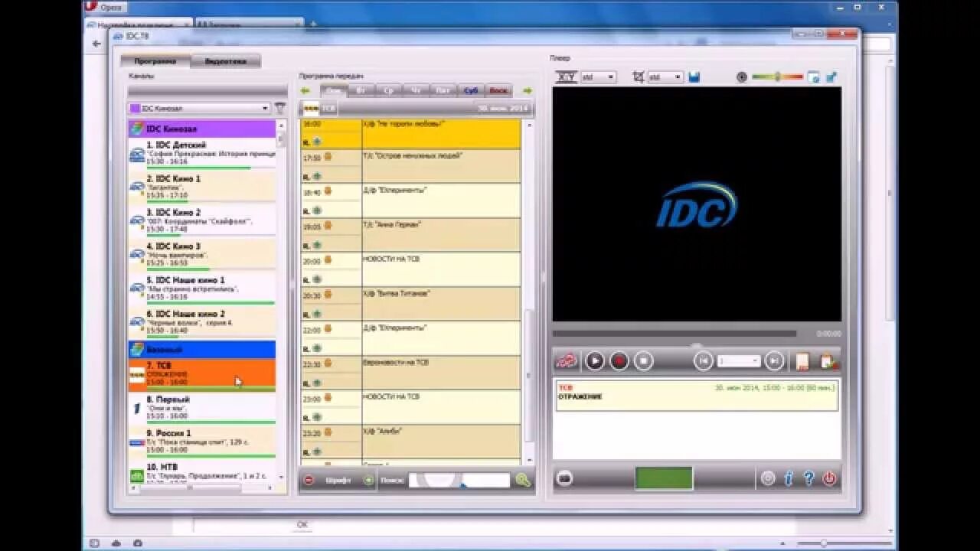The width and height of the screenshot is (980, 551).
Task: Click the blue info 'i' icon
Action: pyautogui.click(x=789, y=478)
